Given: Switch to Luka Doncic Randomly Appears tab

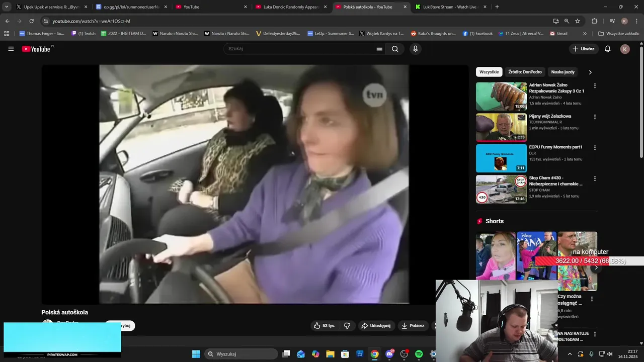Looking at the screenshot, I should pos(292,7).
